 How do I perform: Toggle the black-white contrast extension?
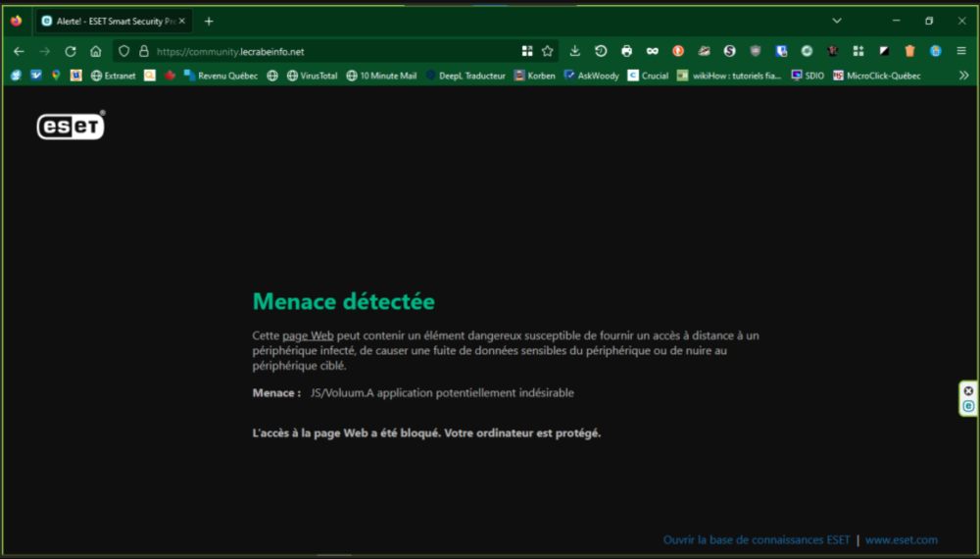[884, 51]
